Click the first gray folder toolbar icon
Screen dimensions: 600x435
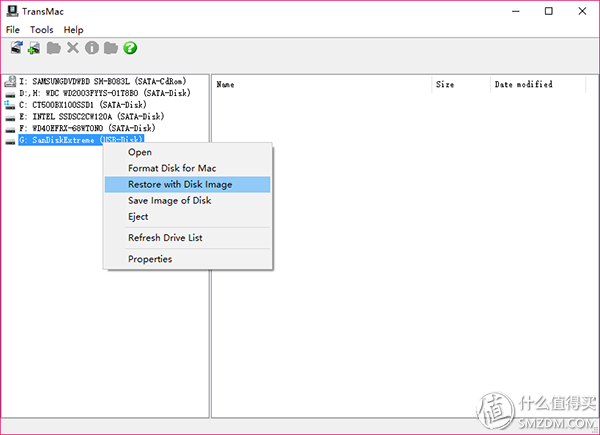[54, 48]
